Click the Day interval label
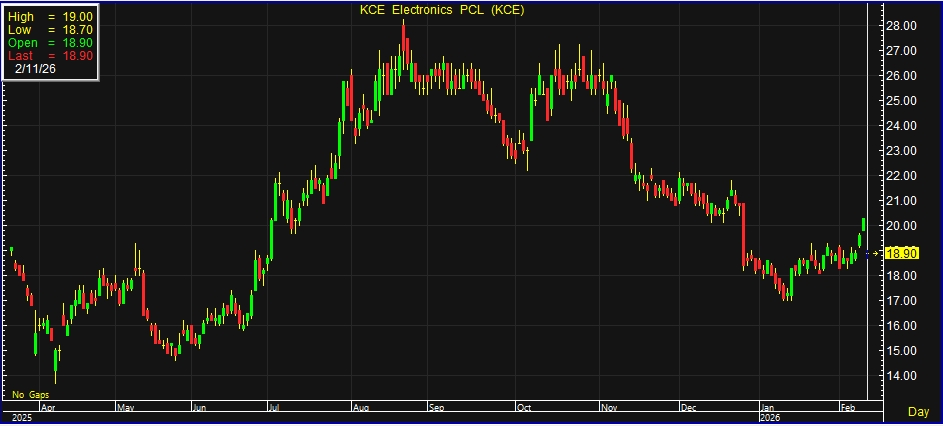The width and height of the screenshot is (943, 426). click(918, 411)
